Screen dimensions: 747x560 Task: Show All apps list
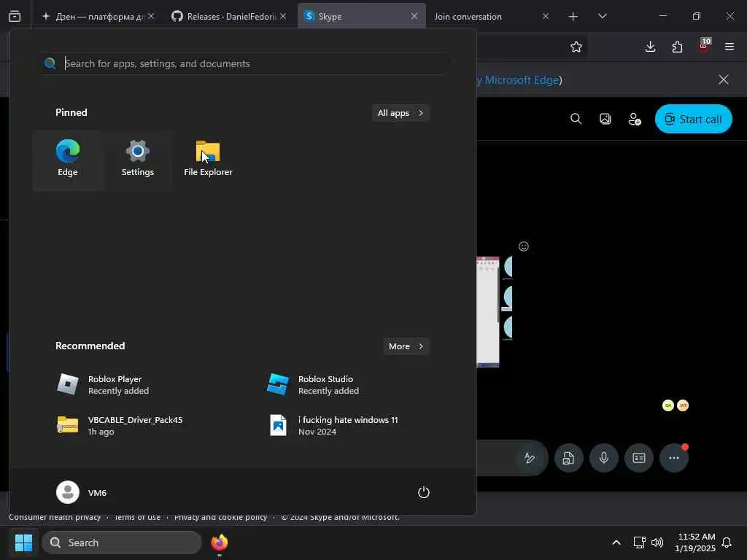[400, 113]
